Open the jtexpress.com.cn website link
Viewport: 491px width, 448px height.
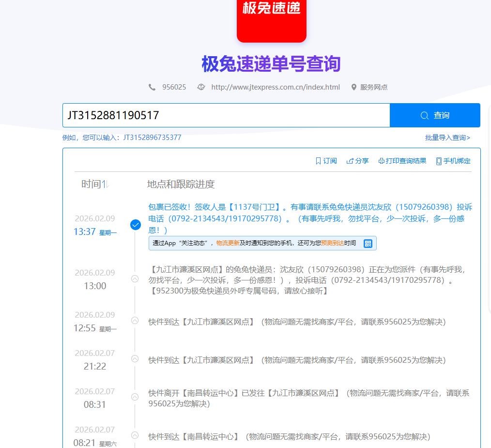click(275, 87)
